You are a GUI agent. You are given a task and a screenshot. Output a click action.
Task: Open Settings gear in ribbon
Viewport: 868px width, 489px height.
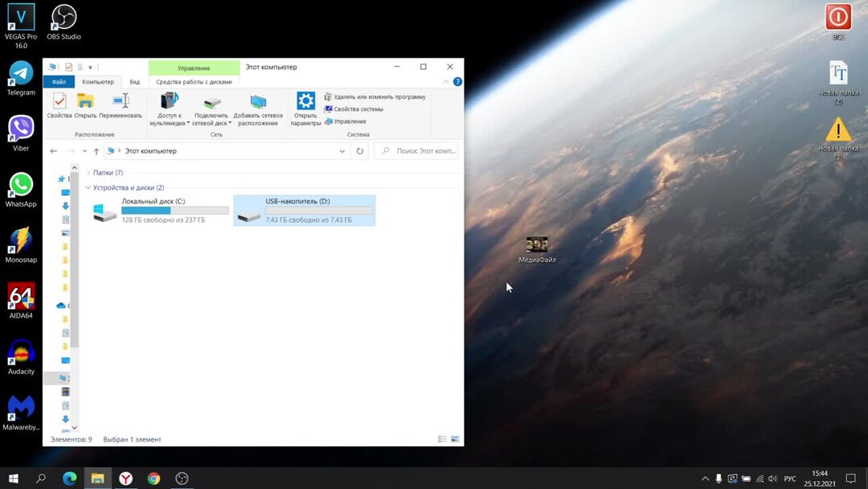tap(305, 109)
